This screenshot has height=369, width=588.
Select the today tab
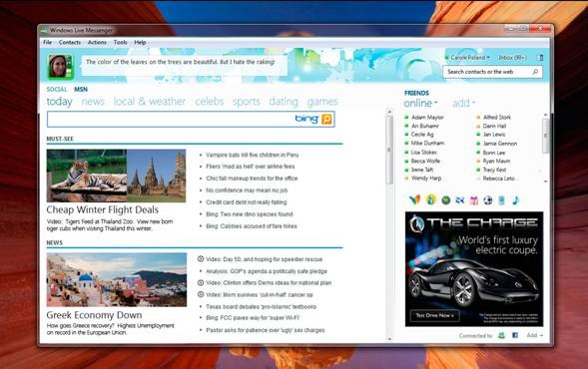[x=59, y=101]
